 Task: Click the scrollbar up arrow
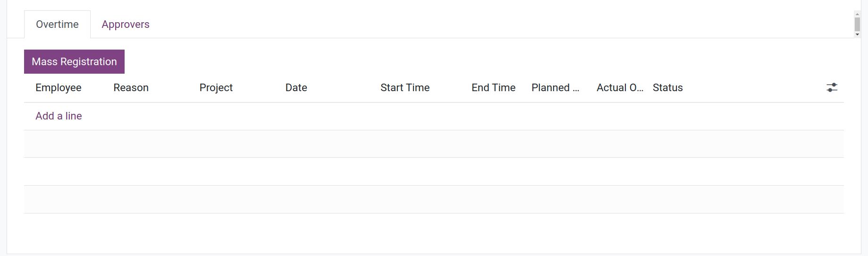857,14
